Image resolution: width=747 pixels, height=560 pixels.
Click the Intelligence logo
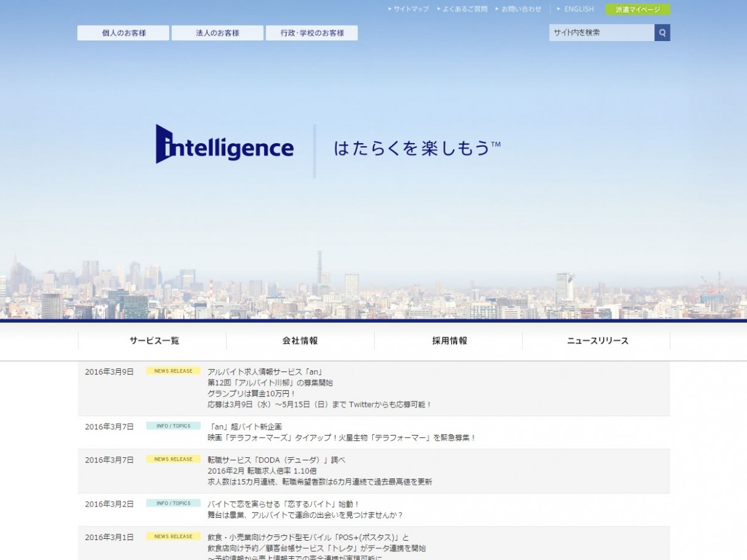[x=225, y=144]
